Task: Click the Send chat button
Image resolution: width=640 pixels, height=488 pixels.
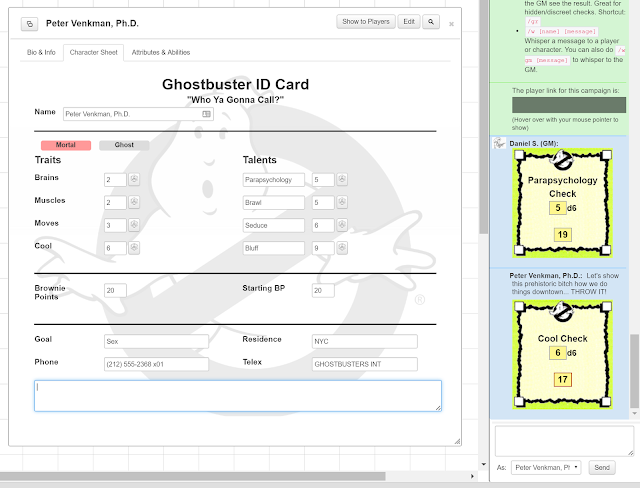Action: (x=602, y=468)
